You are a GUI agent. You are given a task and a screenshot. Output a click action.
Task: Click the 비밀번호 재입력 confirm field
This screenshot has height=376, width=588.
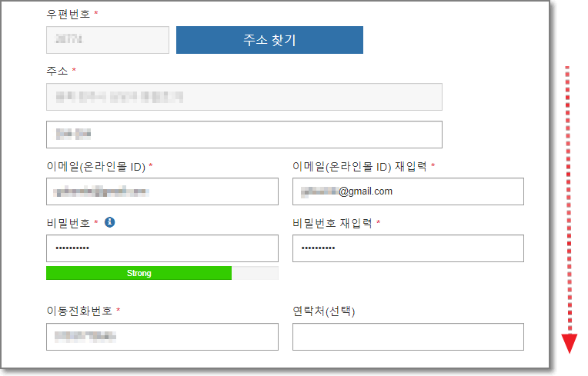pyautogui.click(x=408, y=248)
